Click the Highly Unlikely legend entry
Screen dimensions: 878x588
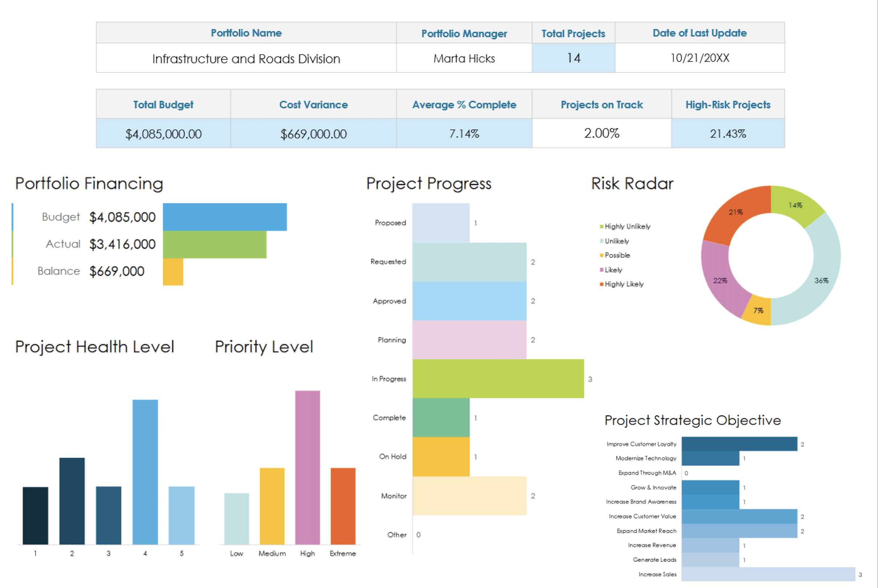627,226
